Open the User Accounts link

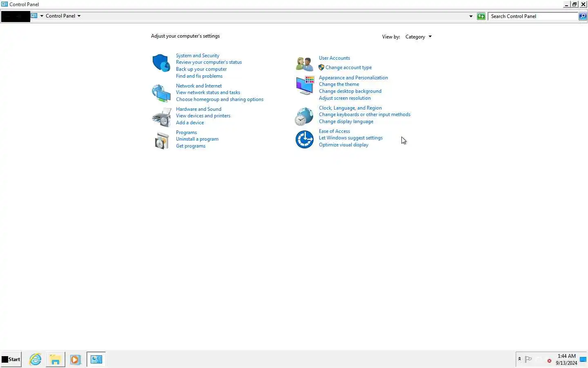click(x=334, y=58)
